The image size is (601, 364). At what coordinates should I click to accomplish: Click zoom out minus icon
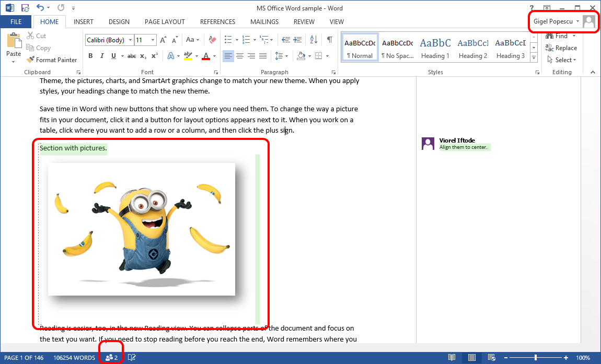(506, 358)
